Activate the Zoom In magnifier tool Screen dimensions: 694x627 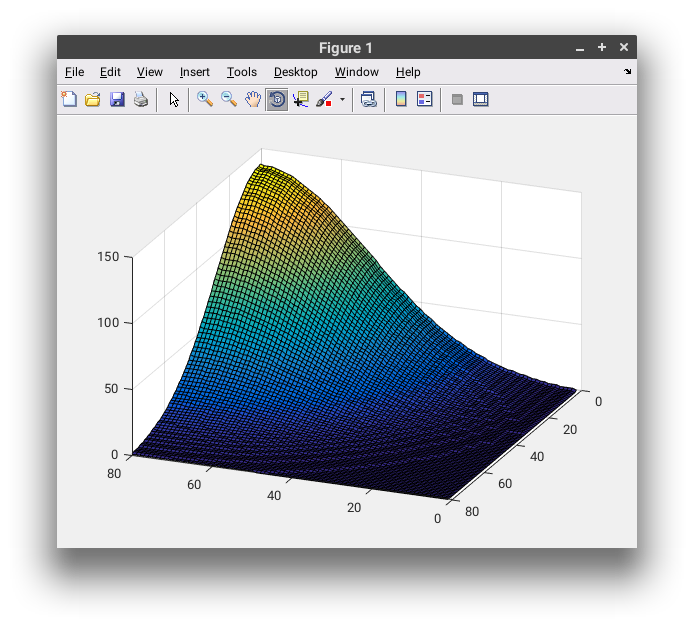click(205, 99)
